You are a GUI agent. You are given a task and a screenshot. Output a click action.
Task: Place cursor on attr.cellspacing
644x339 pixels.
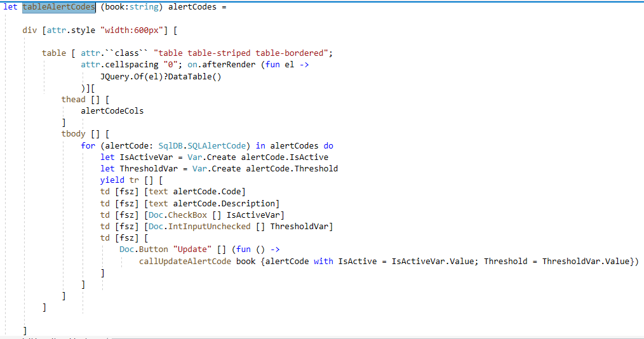(x=119, y=65)
